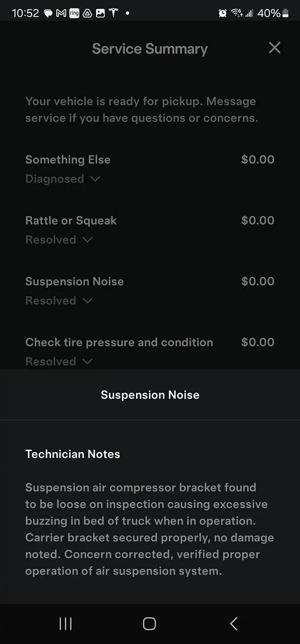This screenshot has height=644, width=300.
Task: Open the Gmail notification icon
Action: pyautogui.click(x=60, y=13)
